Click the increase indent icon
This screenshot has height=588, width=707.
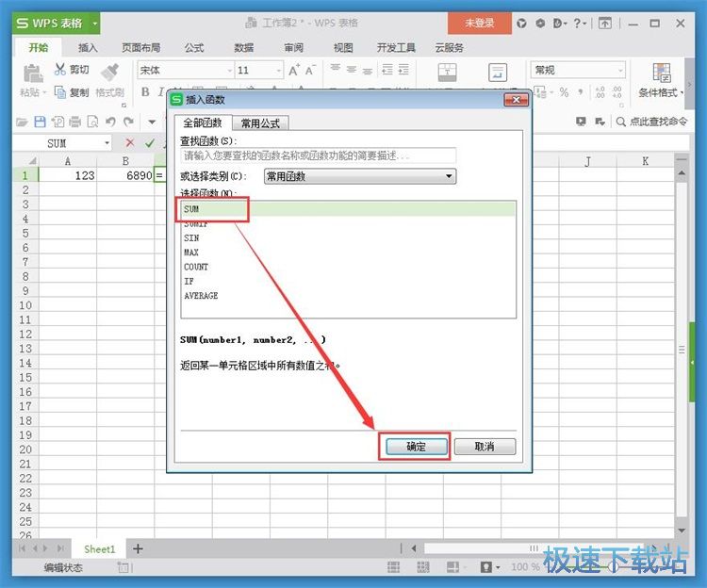click(x=403, y=70)
